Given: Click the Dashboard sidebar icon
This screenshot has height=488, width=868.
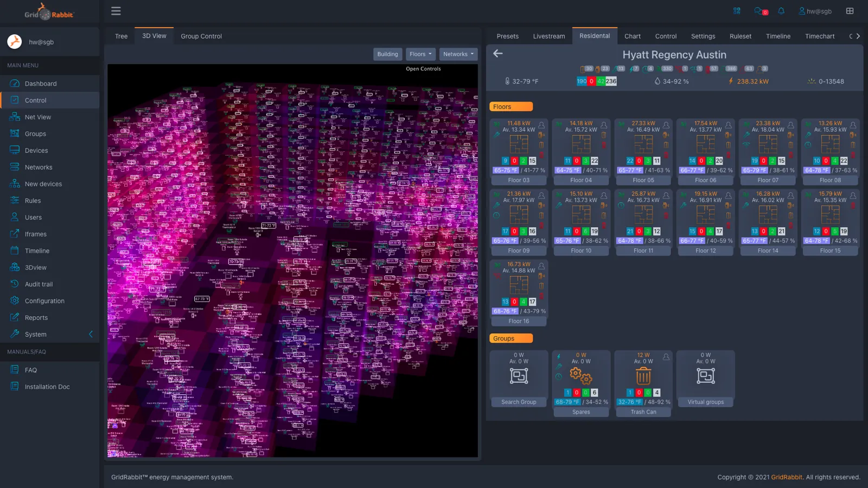Looking at the screenshot, I should [x=15, y=84].
